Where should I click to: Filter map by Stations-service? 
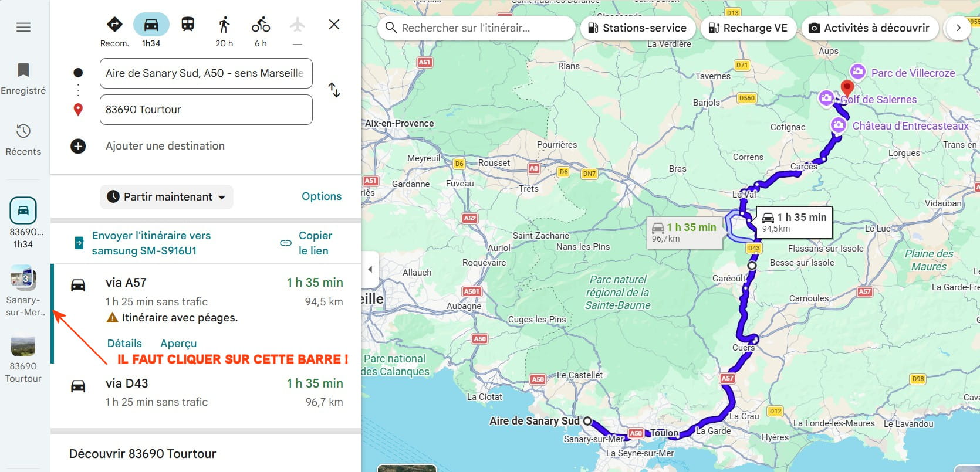click(637, 28)
